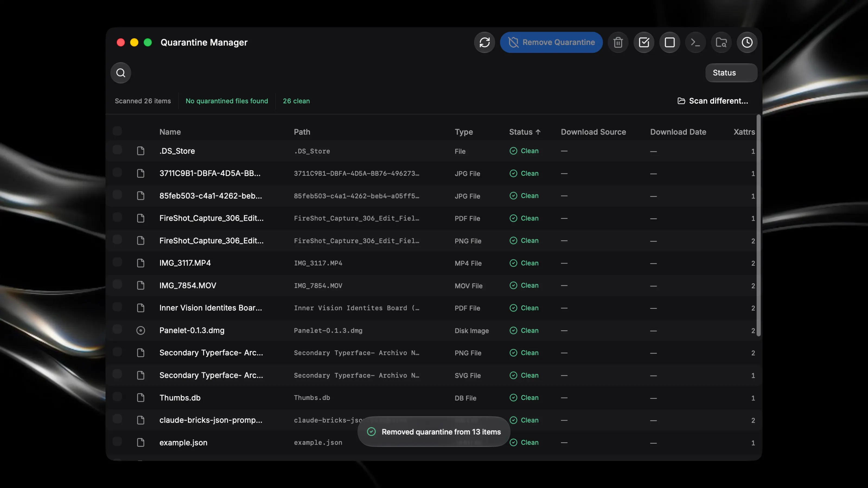Image resolution: width=868 pixels, height=488 pixels.
Task: Click the Inner Vision PDF file icon
Action: (x=141, y=308)
